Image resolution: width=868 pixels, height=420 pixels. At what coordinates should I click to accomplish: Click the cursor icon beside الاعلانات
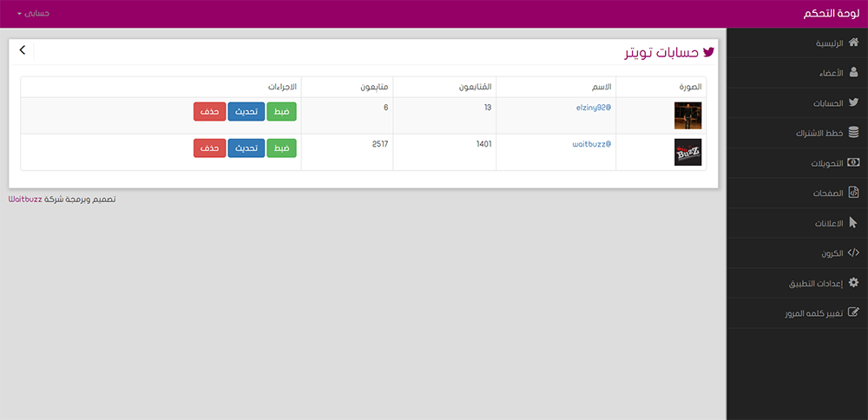[x=853, y=222]
